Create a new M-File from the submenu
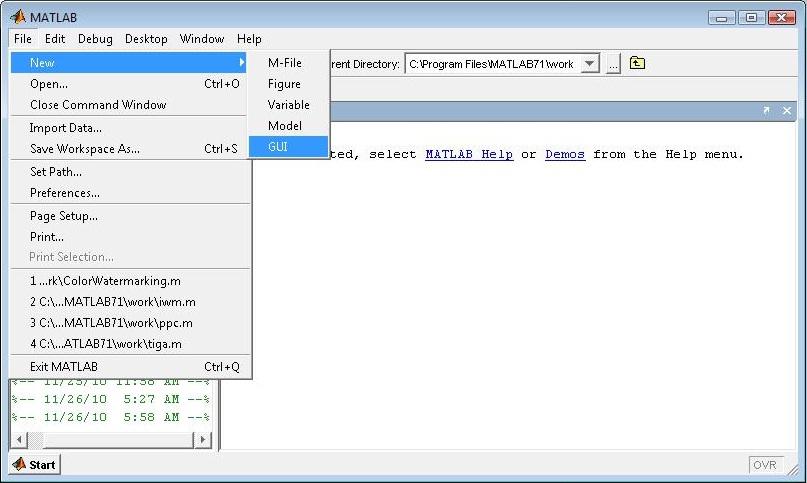This screenshot has height=483, width=807. click(x=288, y=63)
